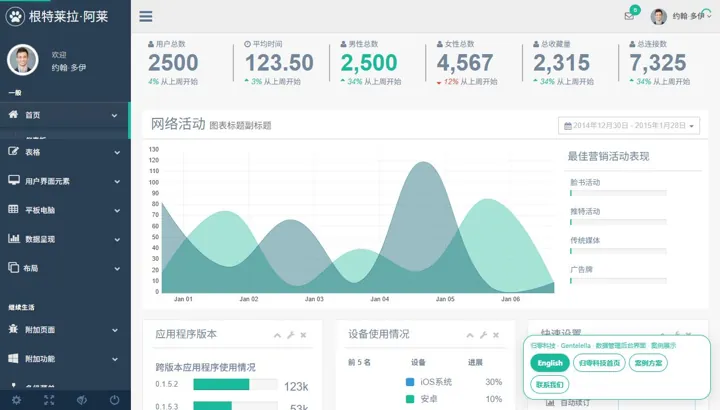Select the 平板电脑 sidebar menu item
The height and width of the screenshot is (410, 720).
tap(65, 210)
